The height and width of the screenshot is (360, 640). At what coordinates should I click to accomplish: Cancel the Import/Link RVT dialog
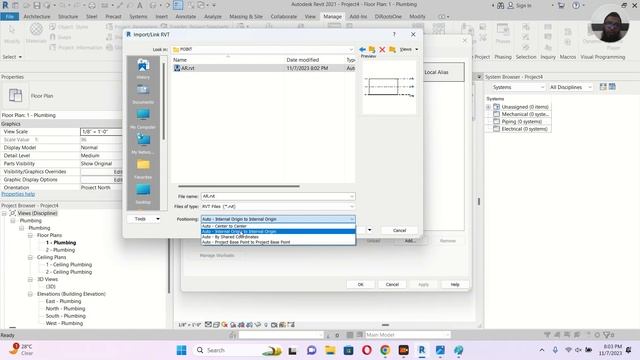399,230
